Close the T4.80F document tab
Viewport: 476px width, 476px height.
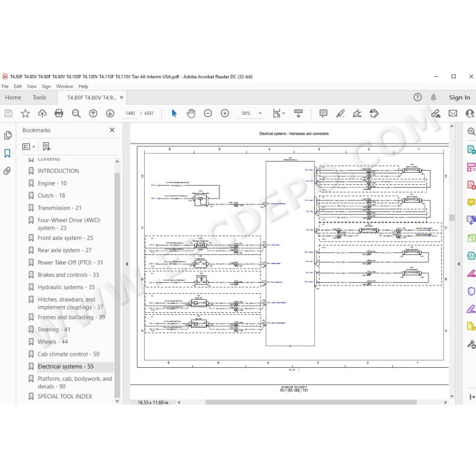[122, 98]
